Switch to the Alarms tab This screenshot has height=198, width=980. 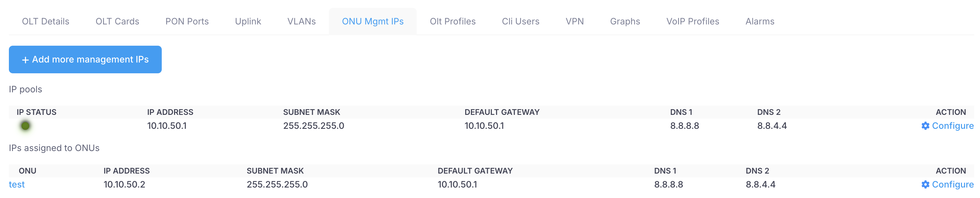tap(760, 21)
